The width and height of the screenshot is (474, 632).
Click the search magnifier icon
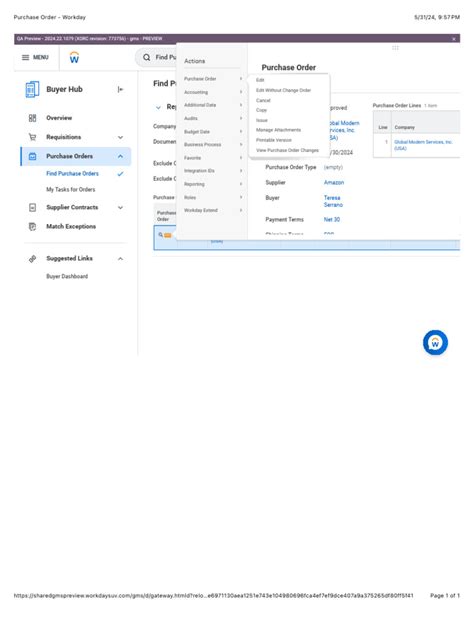147,58
